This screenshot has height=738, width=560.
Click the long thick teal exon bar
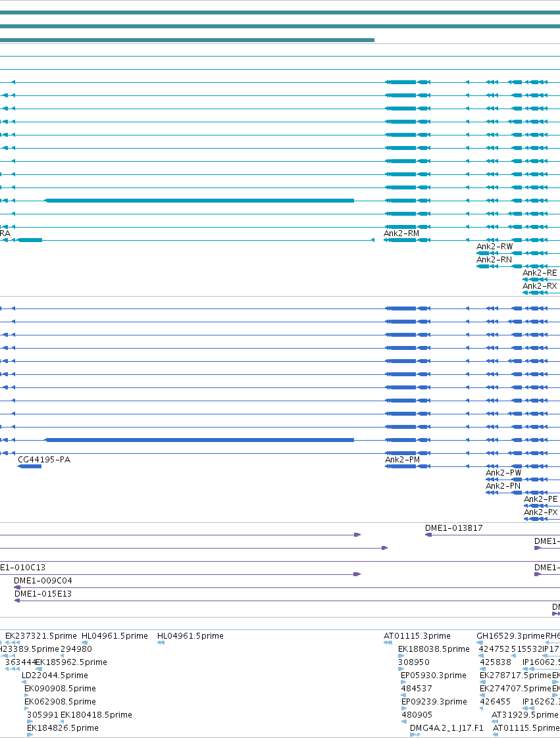199,201
